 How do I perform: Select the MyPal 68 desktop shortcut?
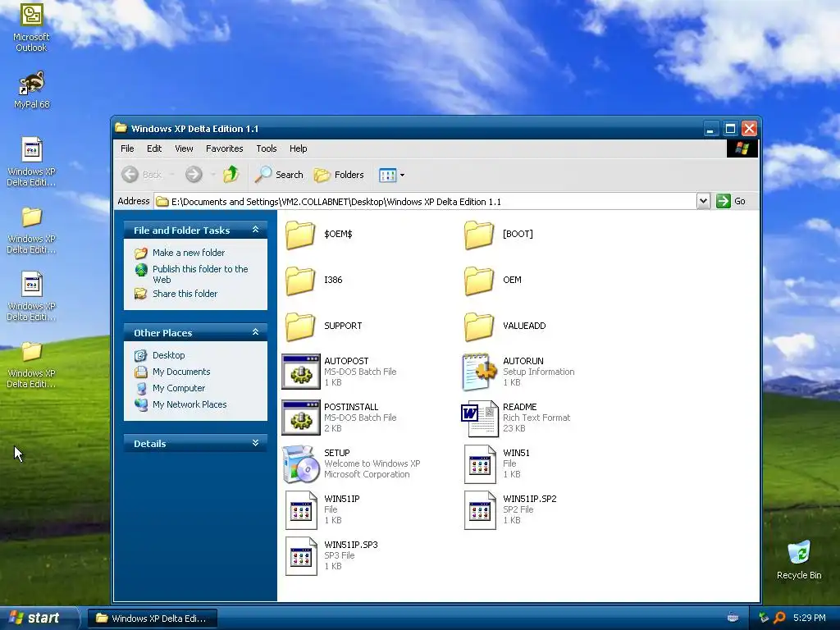click(x=32, y=89)
